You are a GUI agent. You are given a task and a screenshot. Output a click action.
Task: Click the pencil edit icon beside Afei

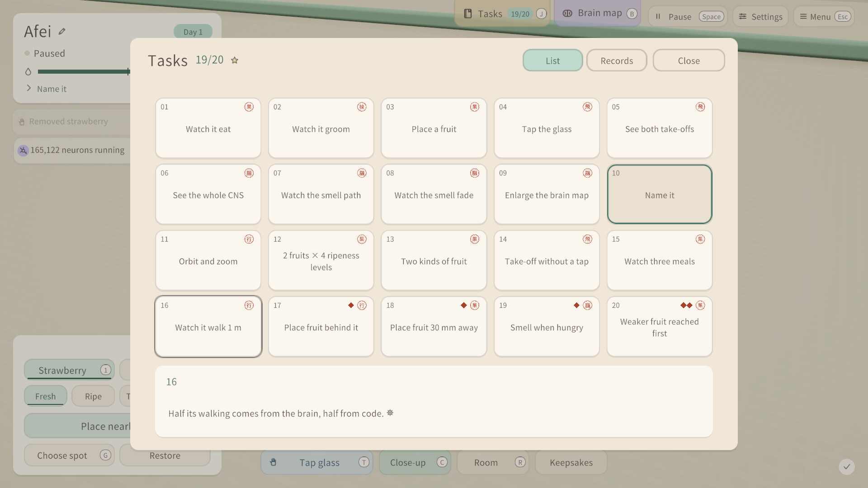coord(62,32)
